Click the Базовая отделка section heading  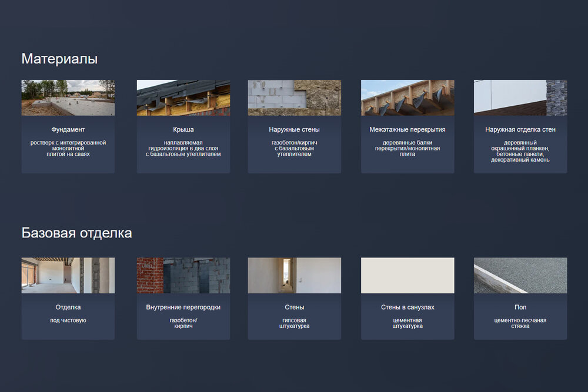76,233
